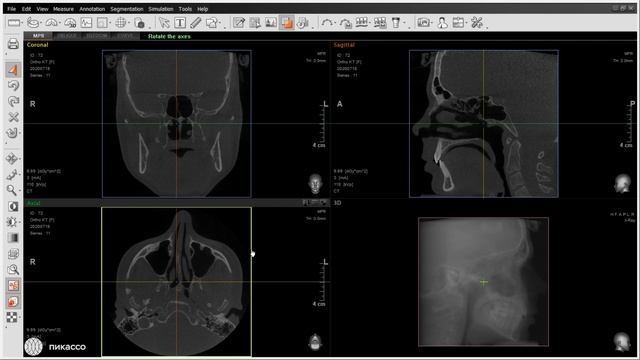640x360 pixels.
Task: Open the File menu
Action: pyautogui.click(x=11, y=9)
